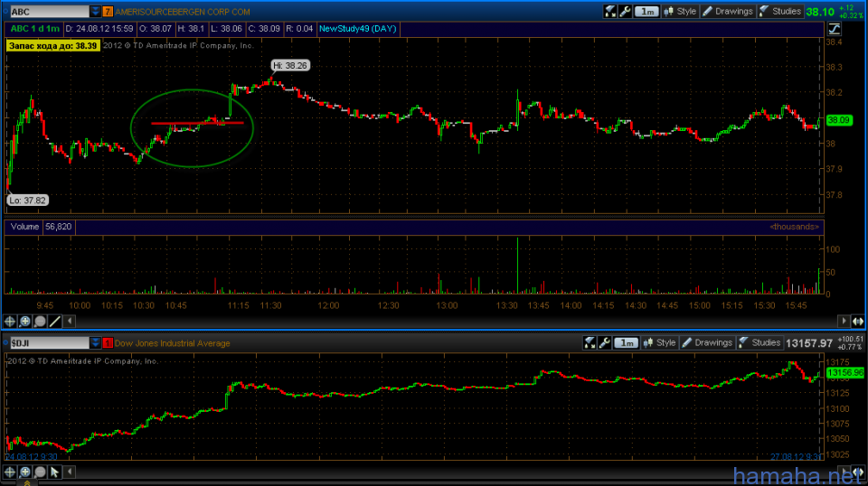Image resolution: width=868 pixels, height=486 pixels.
Task: Open the Studies menu on ABC chart
Action: [x=780, y=11]
